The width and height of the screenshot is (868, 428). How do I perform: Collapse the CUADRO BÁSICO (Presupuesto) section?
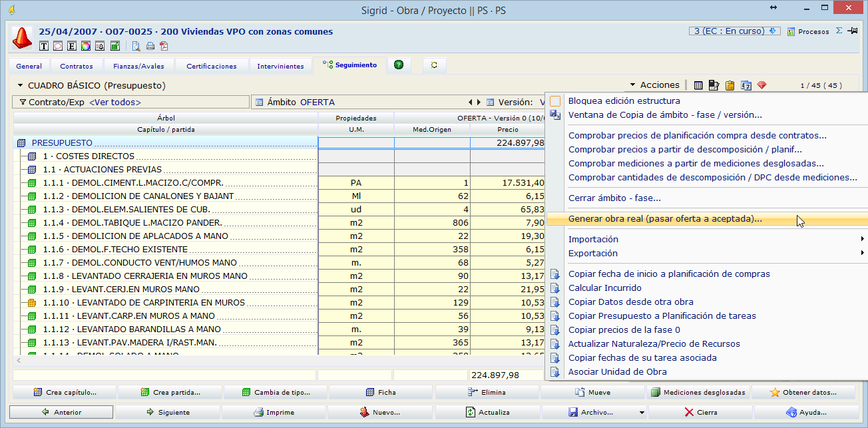(x=20, y=86)
